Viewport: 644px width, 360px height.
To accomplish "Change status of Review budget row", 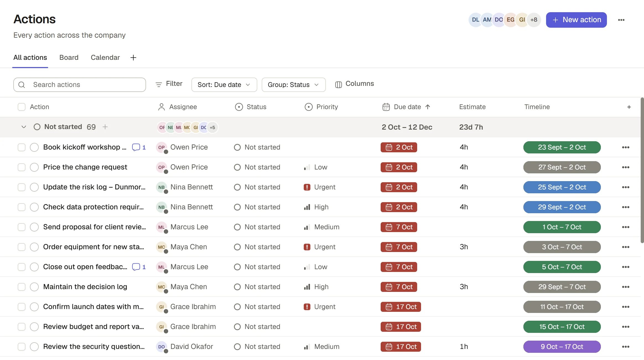I will (257, 327).
